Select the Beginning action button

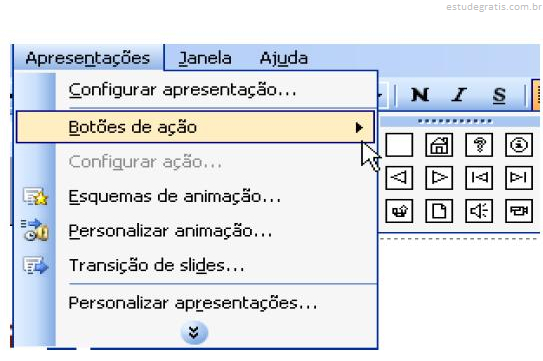pos(479,178)
